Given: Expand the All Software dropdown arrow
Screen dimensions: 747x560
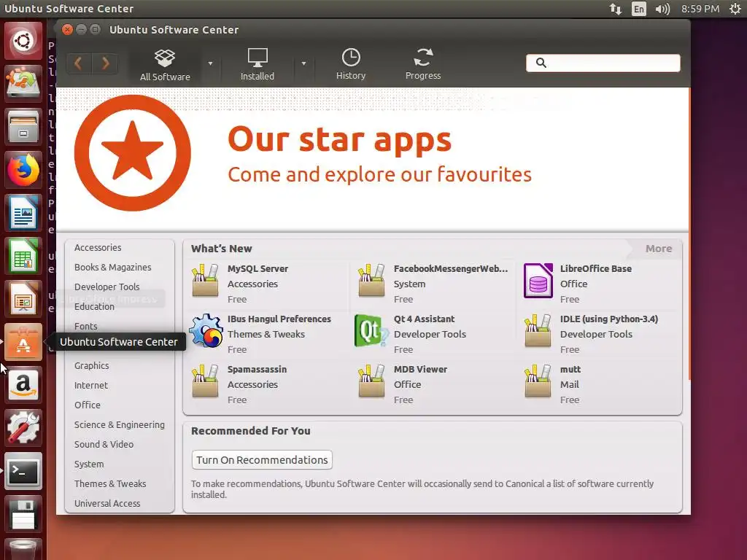Looking at the screenshot, I should (x=210, y=63).
